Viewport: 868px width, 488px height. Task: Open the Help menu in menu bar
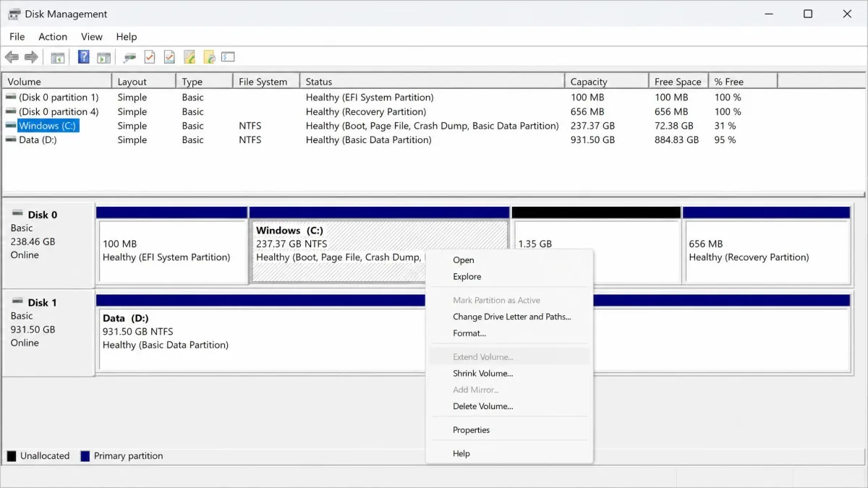(127, 37)
